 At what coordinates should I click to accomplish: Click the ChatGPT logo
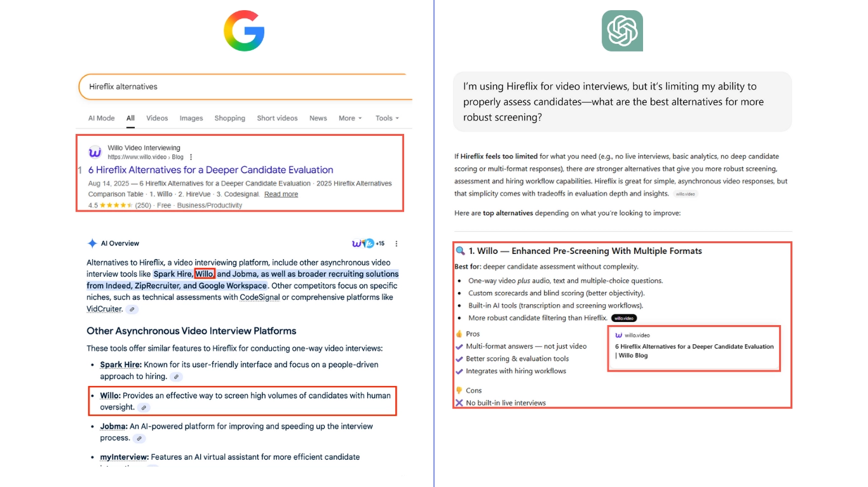click(x=622, y=30)
